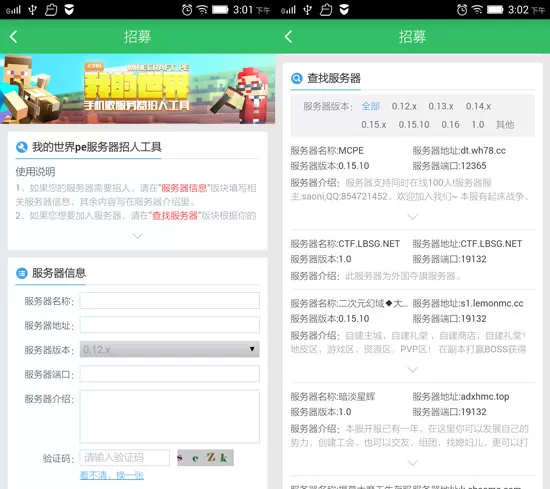Click the 服务器端口 input field
Image resolution: width=550 pixels, height=489 pixels.
170,374
